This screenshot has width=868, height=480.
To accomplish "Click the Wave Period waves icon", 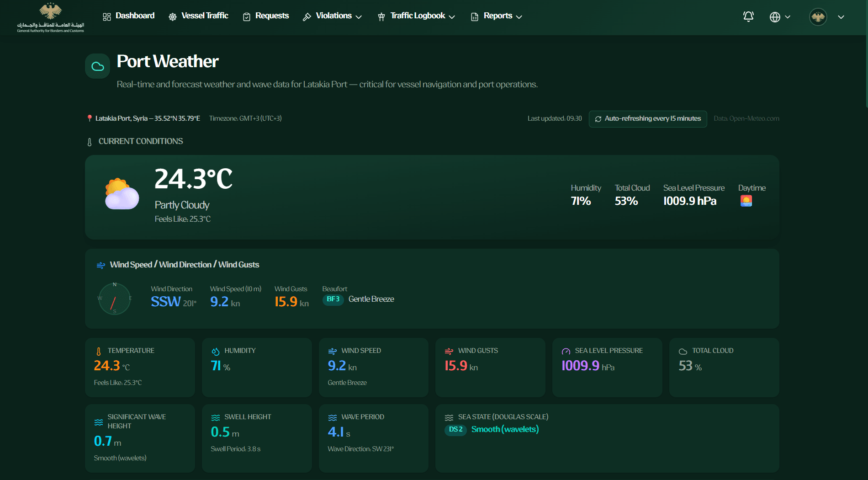I will click(333, 417).
